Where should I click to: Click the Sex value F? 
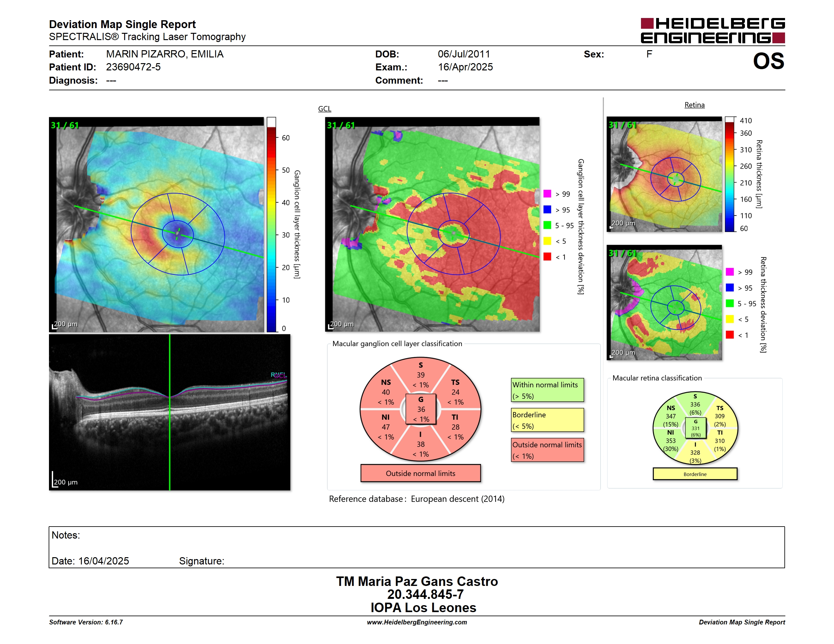point(649,54)
